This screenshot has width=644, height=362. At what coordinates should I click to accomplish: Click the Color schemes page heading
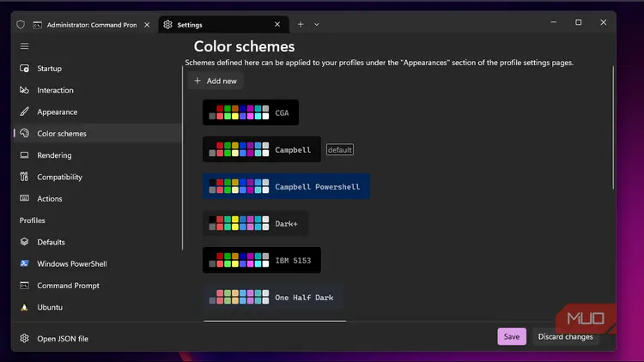244,46
